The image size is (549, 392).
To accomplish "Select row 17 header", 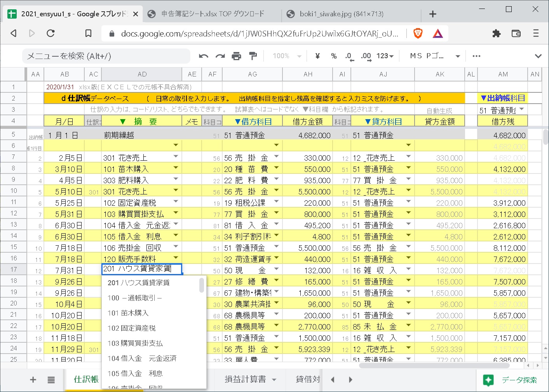I will pyautogui.click(x=14, y=269).
